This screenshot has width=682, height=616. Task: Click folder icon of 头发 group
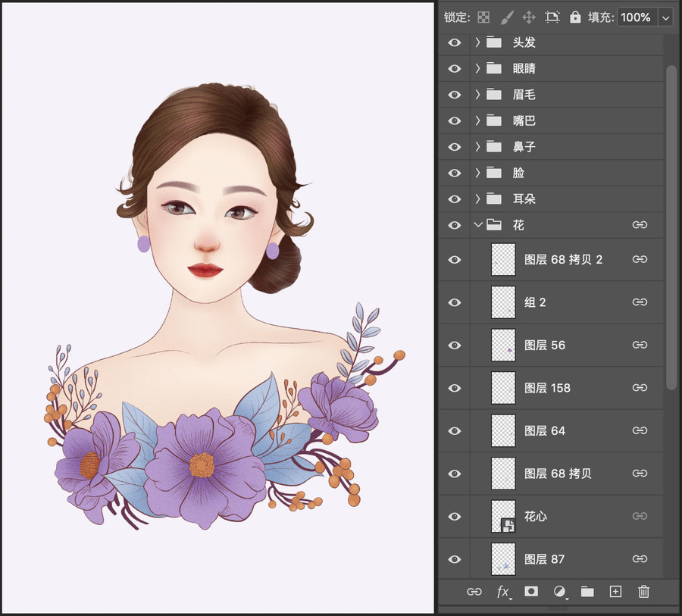point(493,42)
